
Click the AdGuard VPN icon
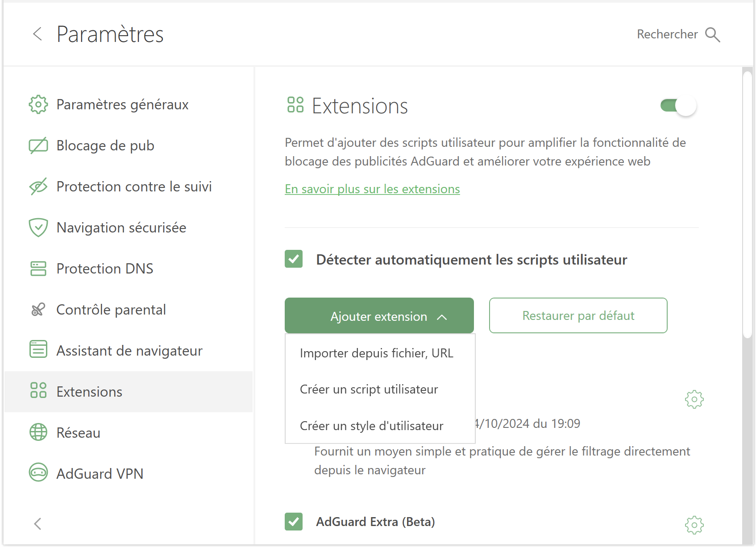pyautogui.click(x=38, y=472)
